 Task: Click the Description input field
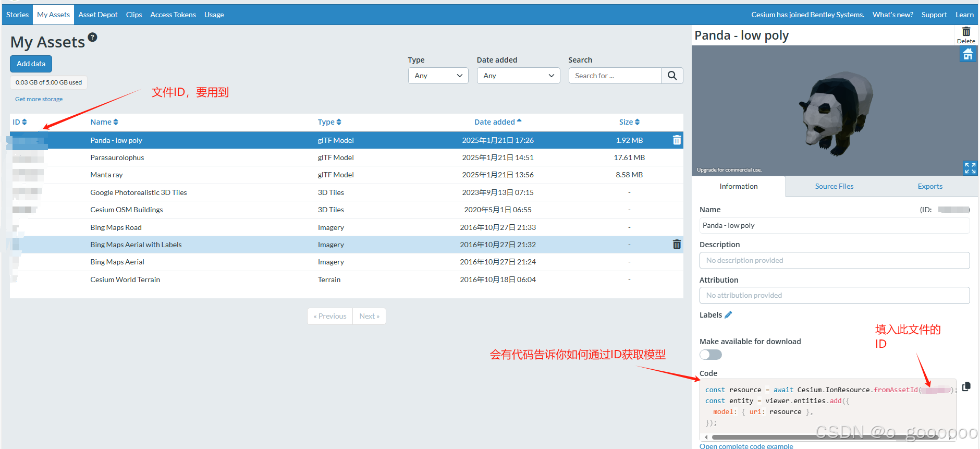[x=834, y=260]
